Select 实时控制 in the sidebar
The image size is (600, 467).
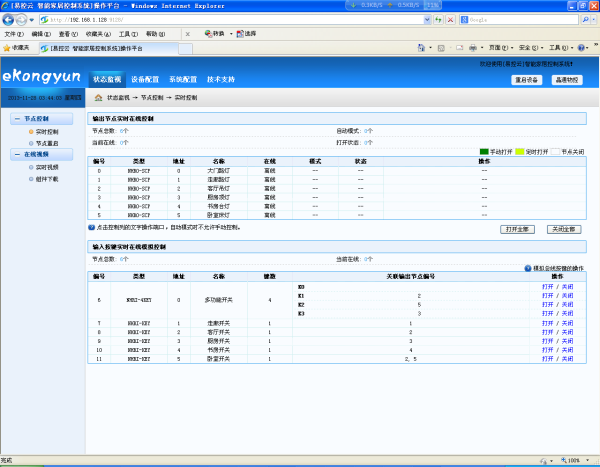coord(47,131)
